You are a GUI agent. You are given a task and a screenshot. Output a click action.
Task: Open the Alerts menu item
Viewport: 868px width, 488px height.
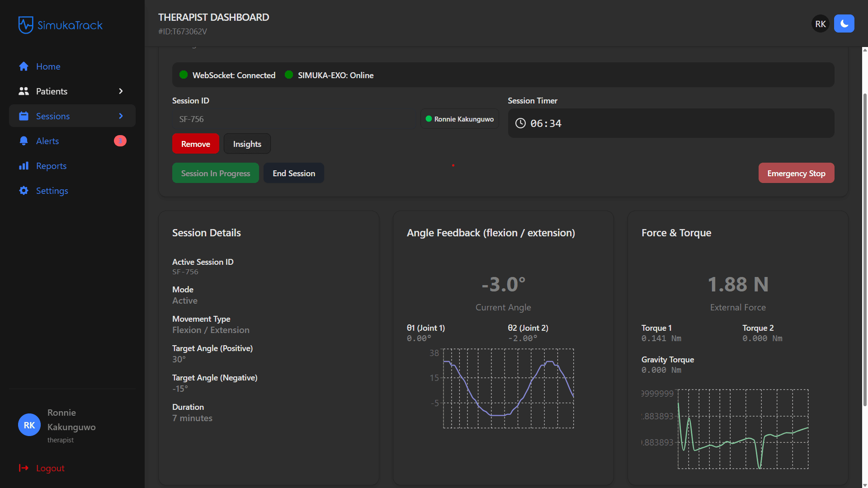click(47, 141)
